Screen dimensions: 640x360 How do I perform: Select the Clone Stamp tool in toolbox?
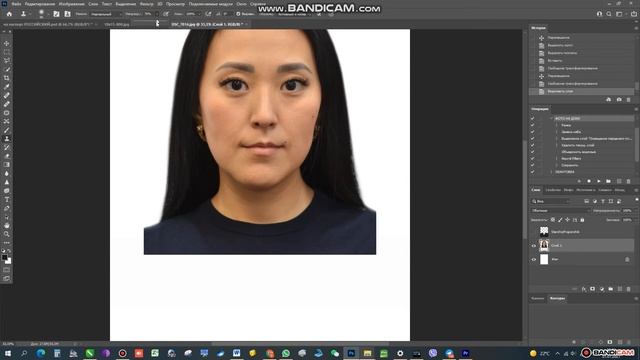pyautogui.click(x=7, y=139)
